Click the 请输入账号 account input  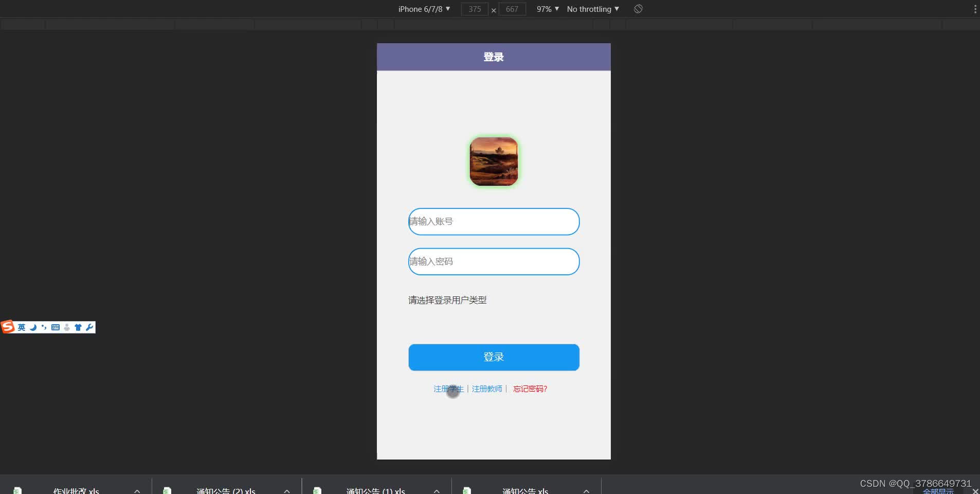click(494, 221)
